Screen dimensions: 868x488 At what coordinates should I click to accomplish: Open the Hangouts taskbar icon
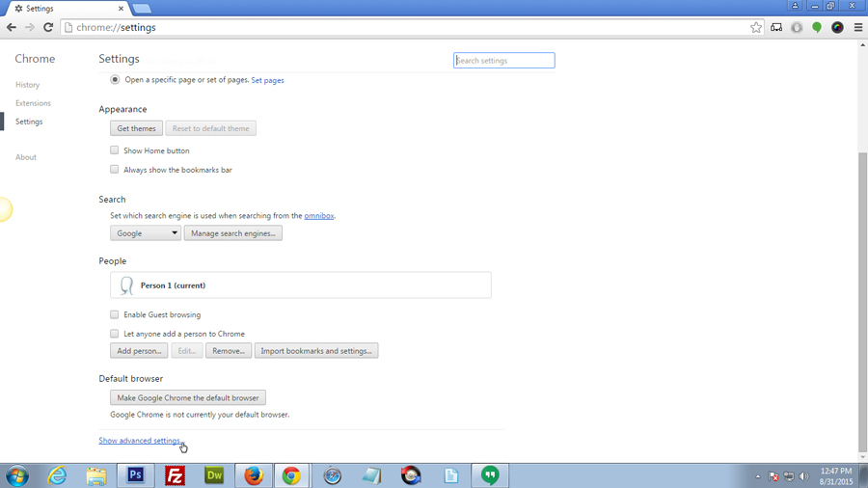point(490,475)
